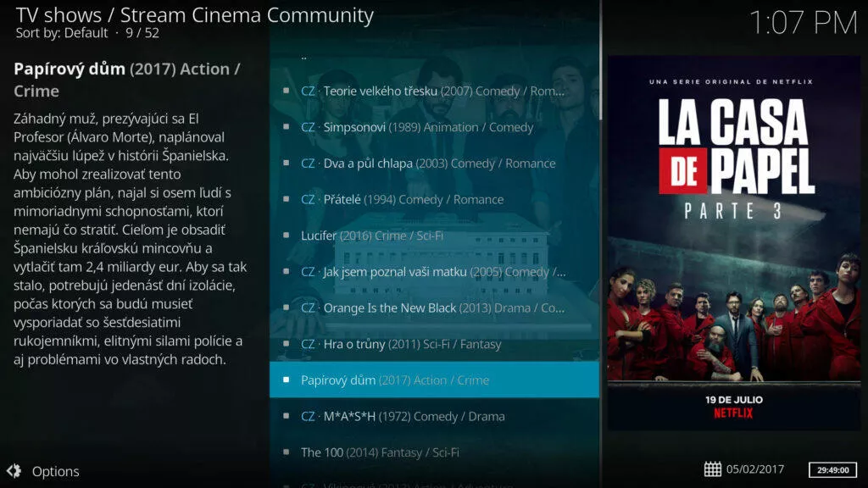Click the bullet icon beside Teorie velkého třesku

(287, 91)
